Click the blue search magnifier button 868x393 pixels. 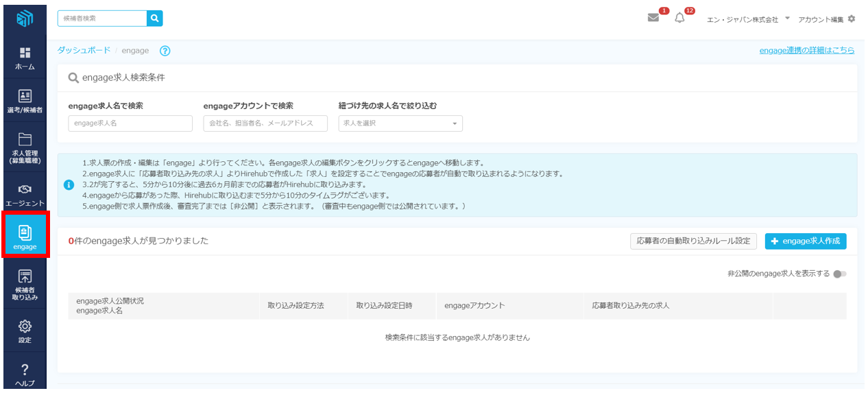point(154,19)
